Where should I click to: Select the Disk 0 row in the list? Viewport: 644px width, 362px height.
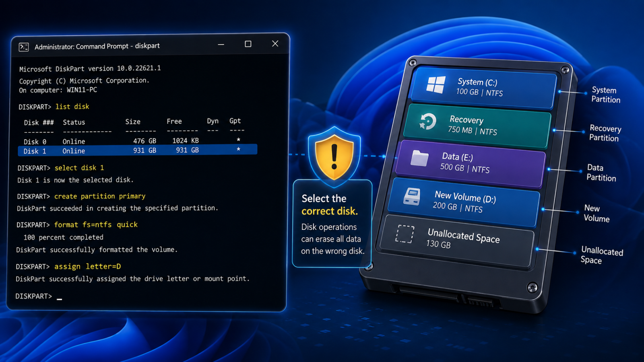[x=133, y=141]
